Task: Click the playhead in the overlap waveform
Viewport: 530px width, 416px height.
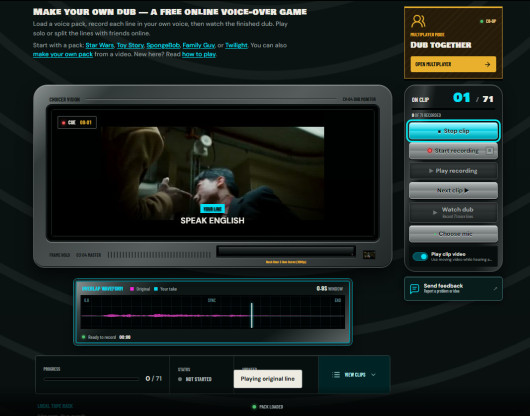Action: tap(251, 315)
